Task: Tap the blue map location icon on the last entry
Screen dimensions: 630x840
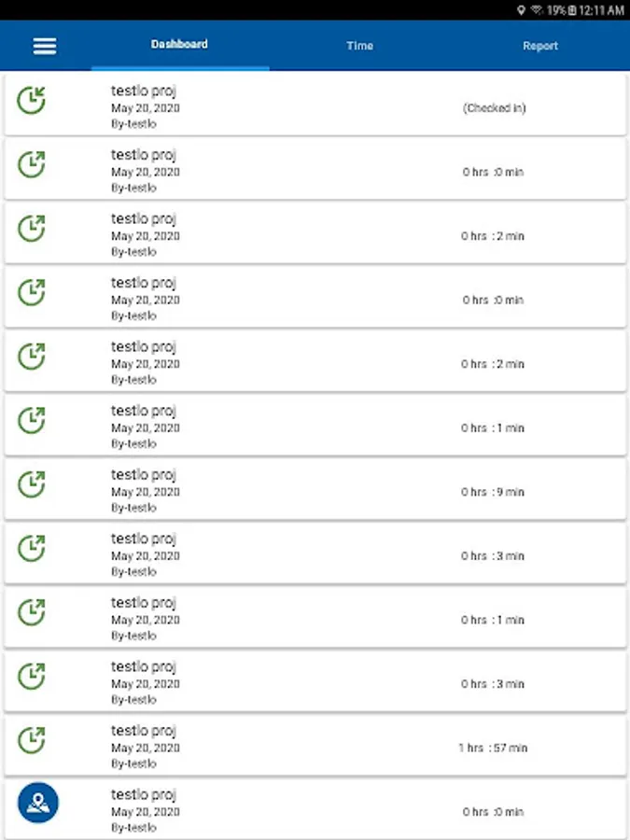Action: (38, 803)
